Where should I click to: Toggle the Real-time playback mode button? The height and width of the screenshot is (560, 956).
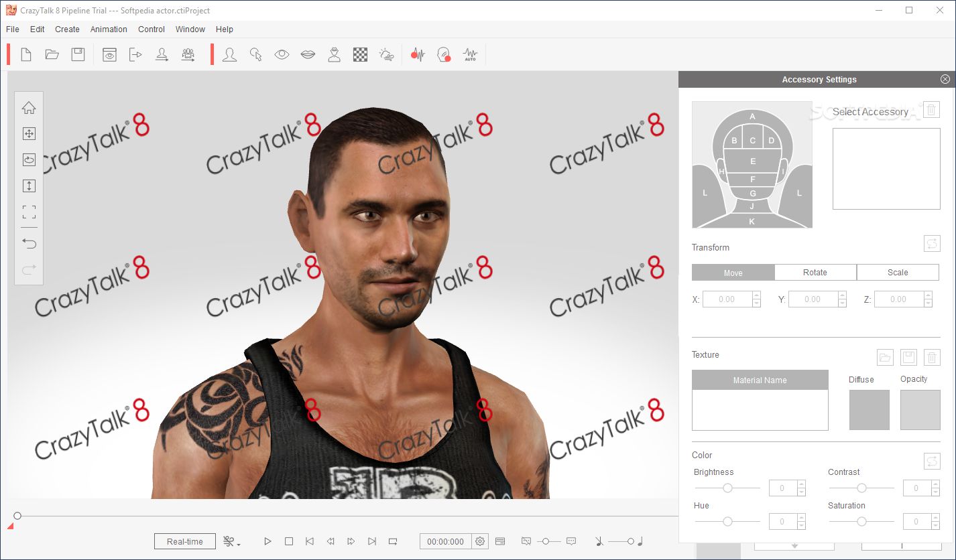coord(185,541)
